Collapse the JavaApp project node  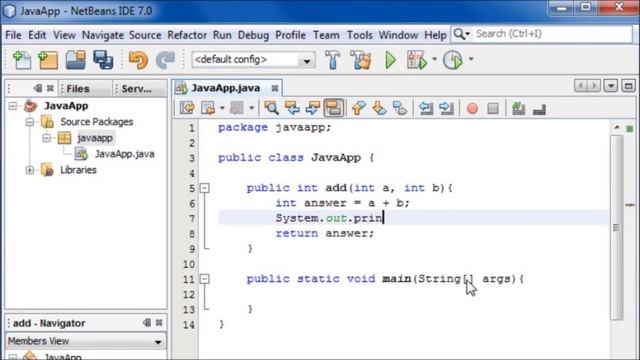[13, 106]
